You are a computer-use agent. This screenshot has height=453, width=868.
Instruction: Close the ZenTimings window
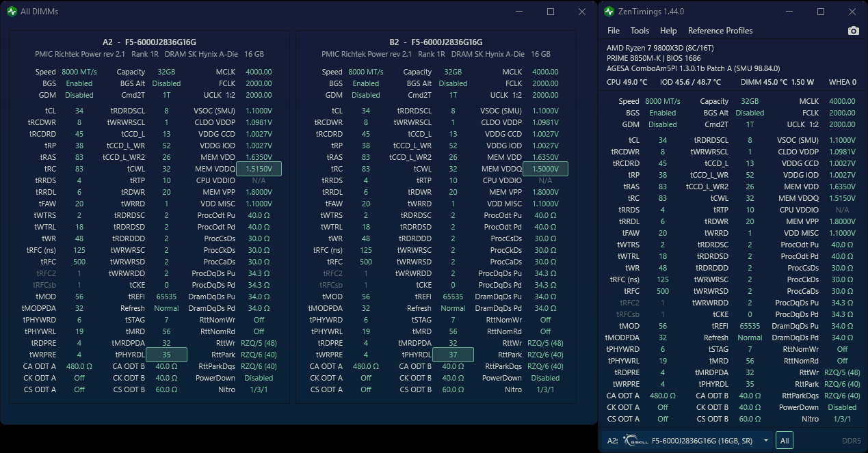(852, 12)
